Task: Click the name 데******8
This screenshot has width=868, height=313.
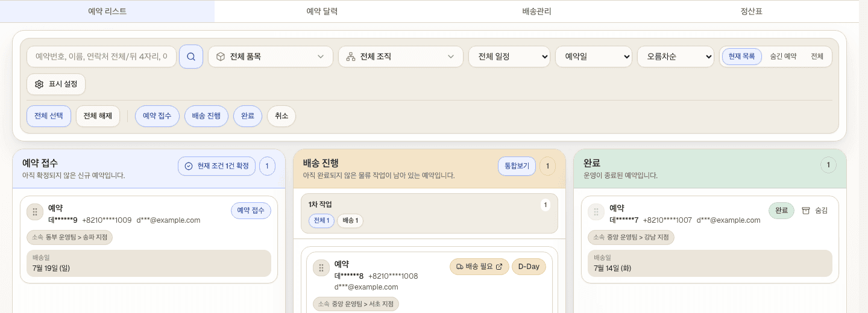Action: pos(349,276)
